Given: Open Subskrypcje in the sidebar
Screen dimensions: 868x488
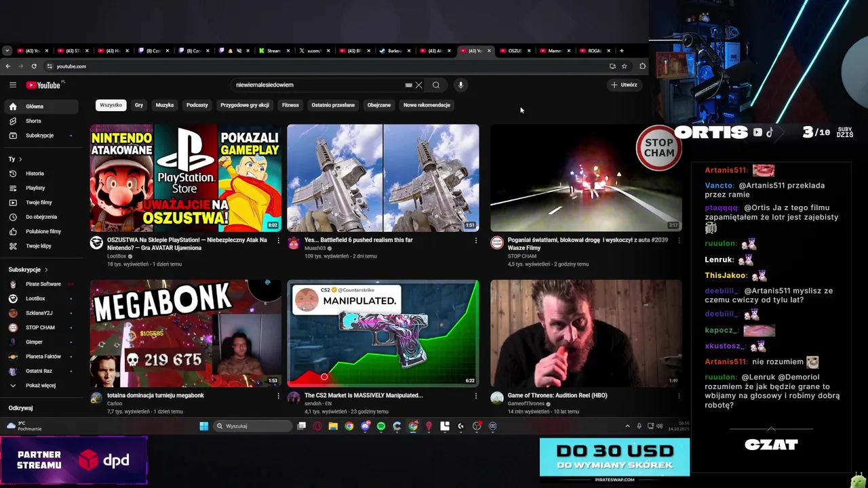Looking at the screenshot, I should coord(41,136).
